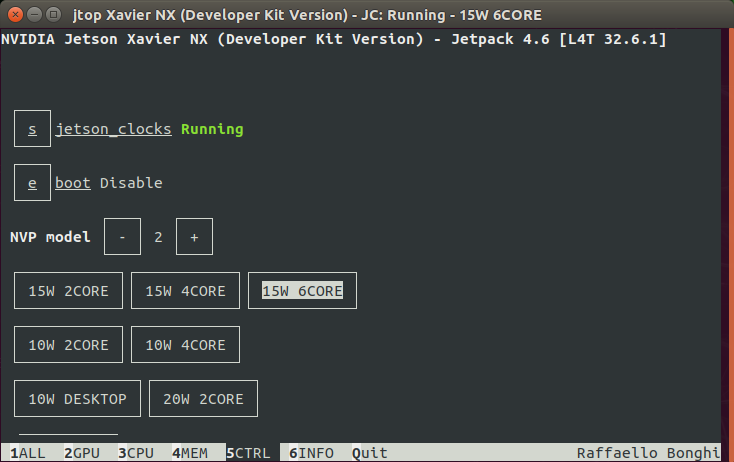734x462 pixels.
Task: Toggle jetson_clocks with the s button
Action: click(32, 129)
